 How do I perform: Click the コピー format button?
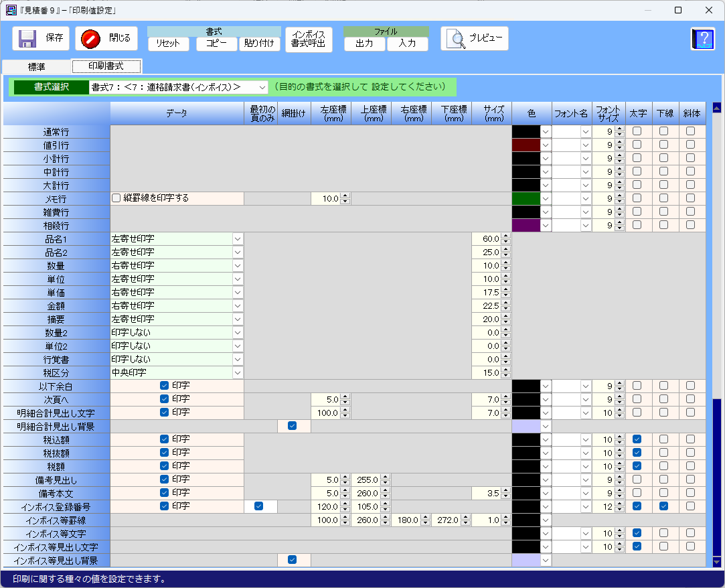[216, 44]
